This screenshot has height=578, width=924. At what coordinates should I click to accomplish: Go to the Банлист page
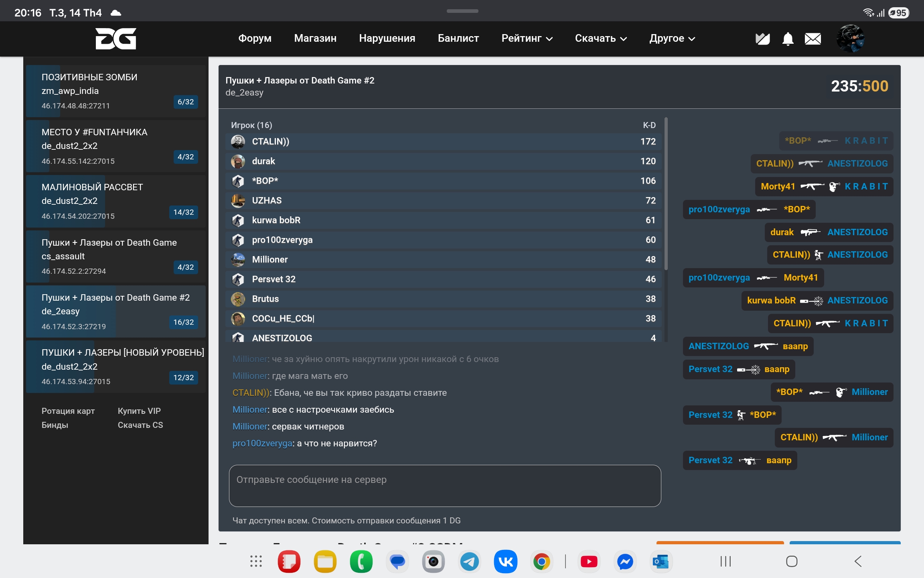tap(458, 39)
